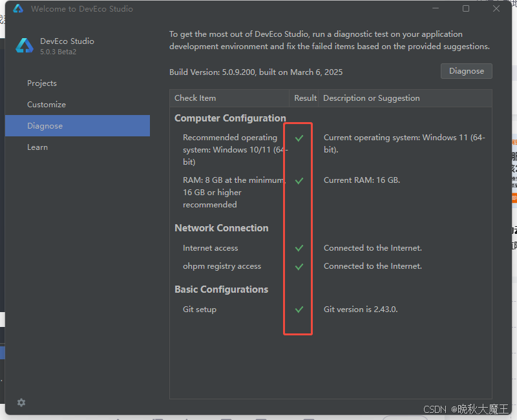This screenshot has height=420, width=517.
Task: Click the RAM 8 GB minimum check item
Action: pyautogui.click(x=235, y=192)
